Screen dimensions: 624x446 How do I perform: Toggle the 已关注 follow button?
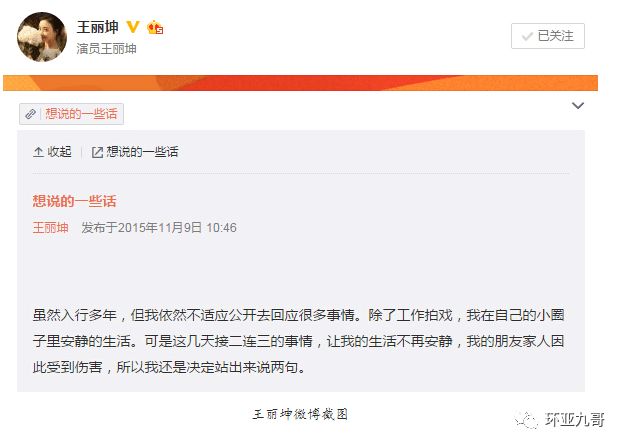[x=548, y=36]
